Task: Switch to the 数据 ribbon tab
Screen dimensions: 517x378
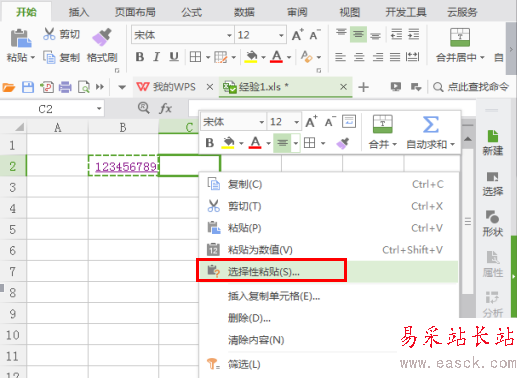Action: coord(244,12)
